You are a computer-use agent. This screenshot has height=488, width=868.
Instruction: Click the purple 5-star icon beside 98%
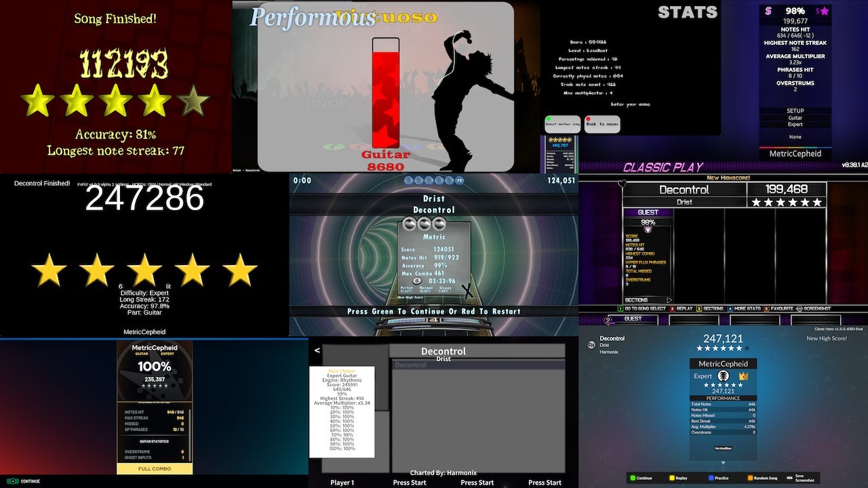click(823, 11)
